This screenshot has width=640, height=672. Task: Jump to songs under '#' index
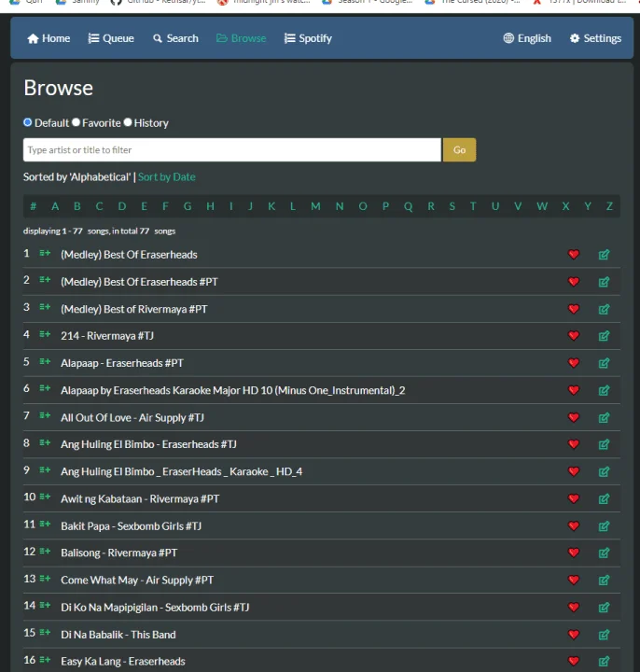point(33,206)
